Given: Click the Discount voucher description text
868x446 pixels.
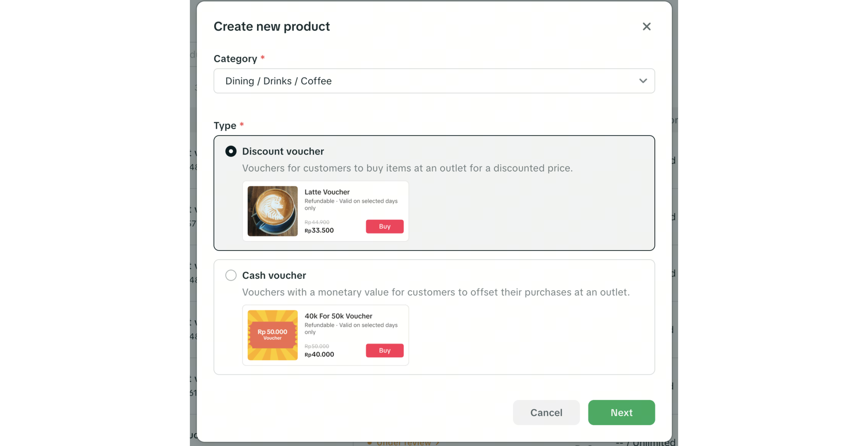Looking at the screenshot, I should pos(407,168).
